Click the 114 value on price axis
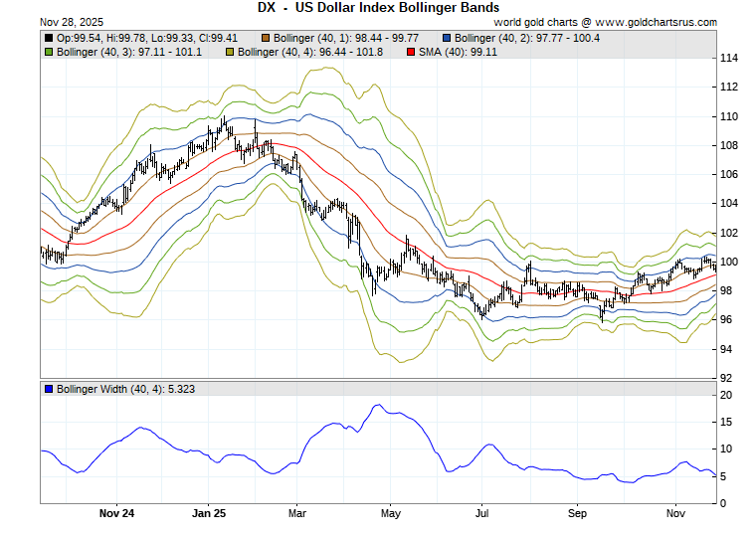 (x=728, y=59)
